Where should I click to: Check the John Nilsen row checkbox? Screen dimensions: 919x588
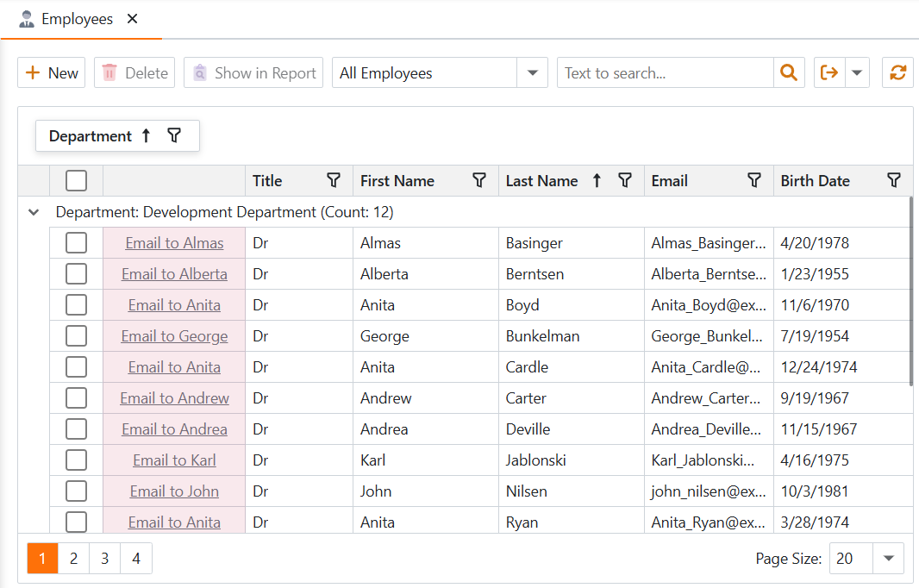(x=76, y=491)
